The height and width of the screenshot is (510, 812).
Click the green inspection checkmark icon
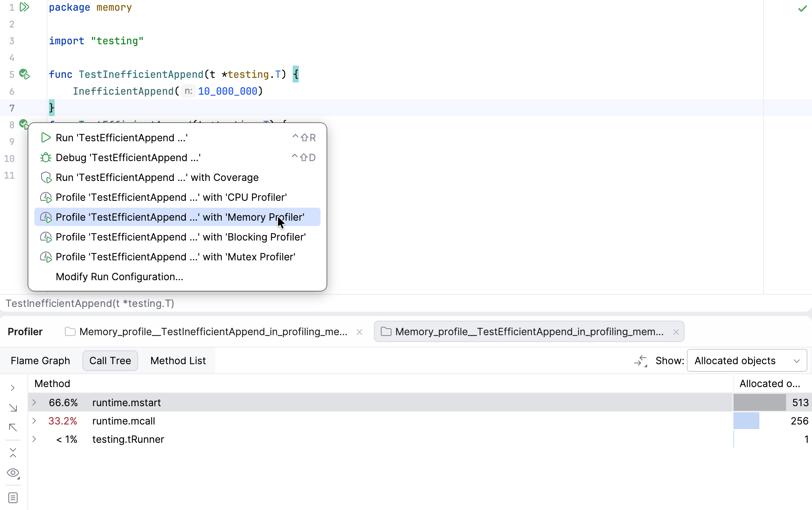802,8
